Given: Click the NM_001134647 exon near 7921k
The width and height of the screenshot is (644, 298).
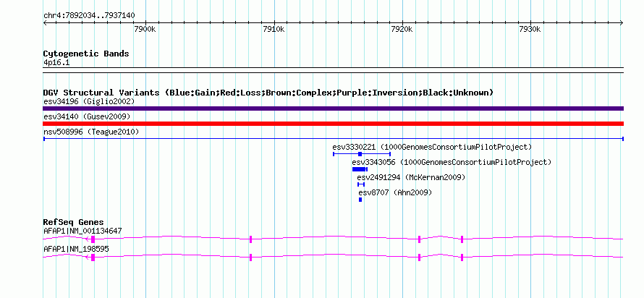Looking at the screenshot, I should [420, 239].
